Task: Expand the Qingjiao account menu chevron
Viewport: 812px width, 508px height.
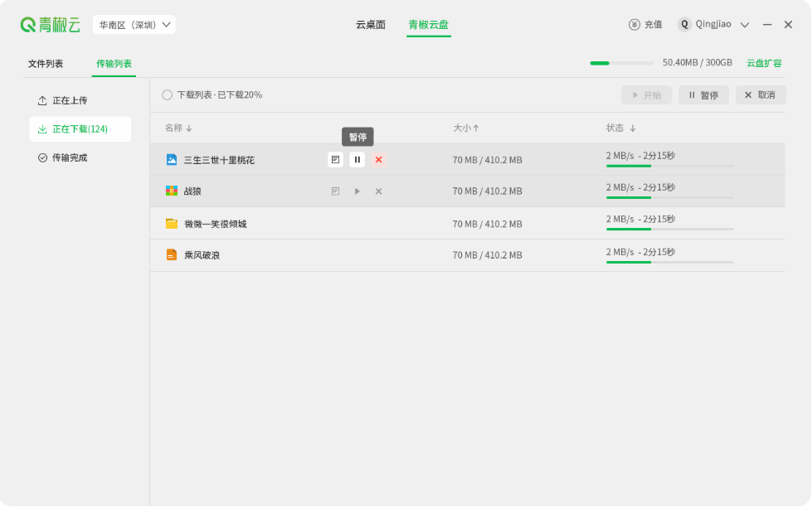Action: (745, 24)
